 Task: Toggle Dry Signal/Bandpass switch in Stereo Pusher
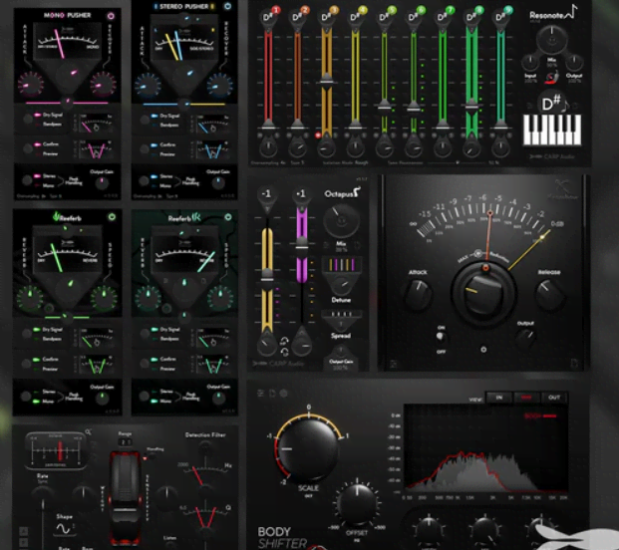click(144, 120)
